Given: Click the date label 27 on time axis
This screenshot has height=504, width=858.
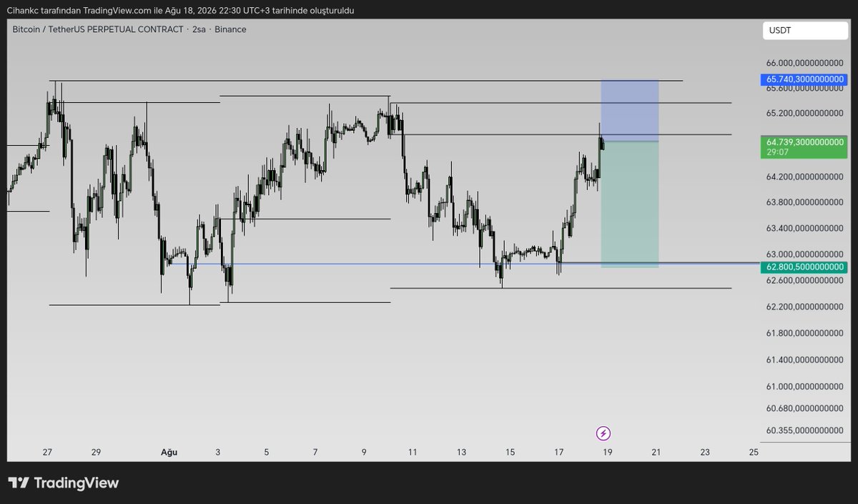Looking at the screenshot, I should coord(47,452).
